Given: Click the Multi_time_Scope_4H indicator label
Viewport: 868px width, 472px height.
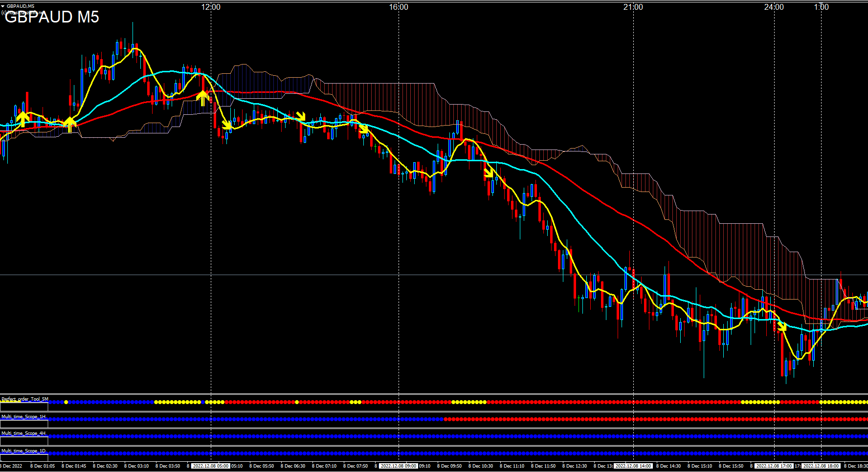Looking at the screenshot, I should tap(23, 433).
